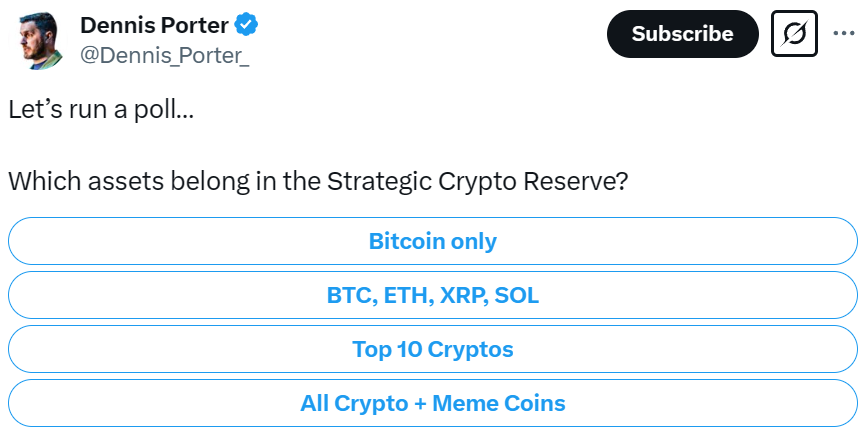Pick the poll answer listing four coins
This screenshot has height=443, width=867.
[432, 295]
